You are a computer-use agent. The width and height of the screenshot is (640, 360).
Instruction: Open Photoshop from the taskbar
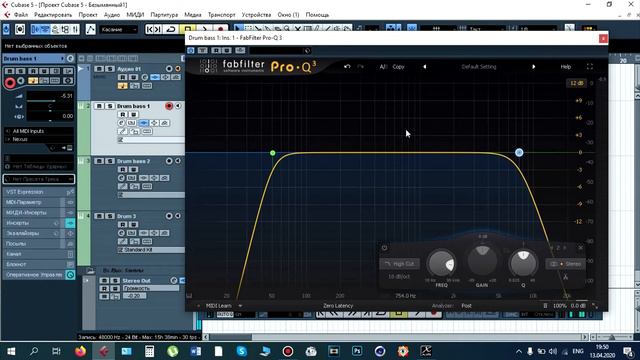[x=357, y=351]
